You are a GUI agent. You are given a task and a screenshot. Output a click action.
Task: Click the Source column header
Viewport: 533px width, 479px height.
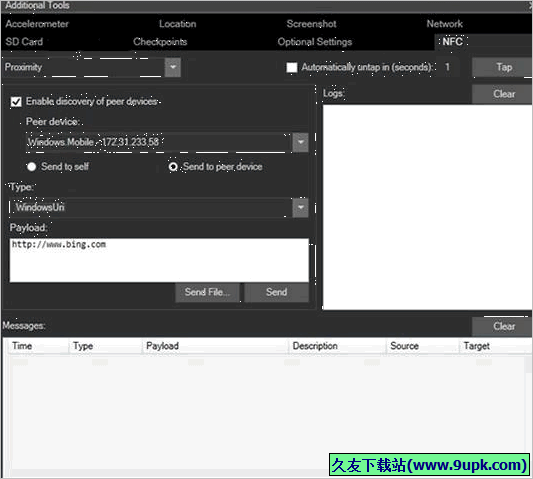pyautogui.click(x=423, y=346)
